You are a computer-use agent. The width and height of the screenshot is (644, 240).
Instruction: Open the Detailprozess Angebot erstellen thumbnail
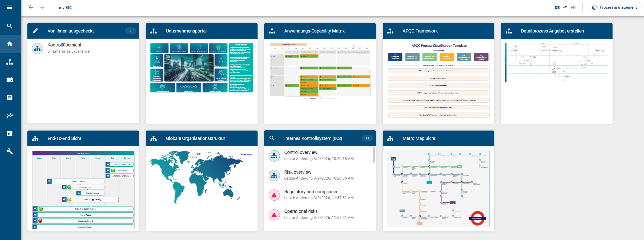click(556, 62)
